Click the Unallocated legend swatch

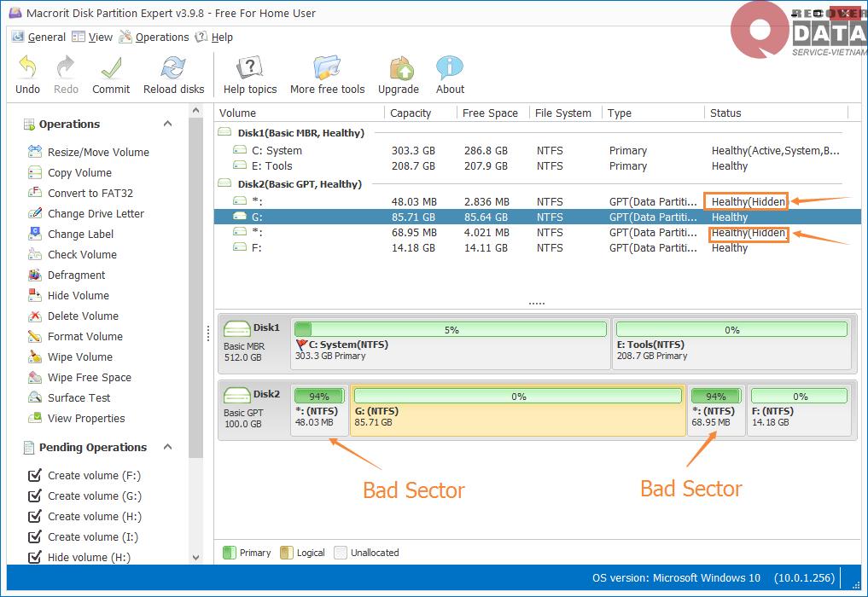(341, 552)
